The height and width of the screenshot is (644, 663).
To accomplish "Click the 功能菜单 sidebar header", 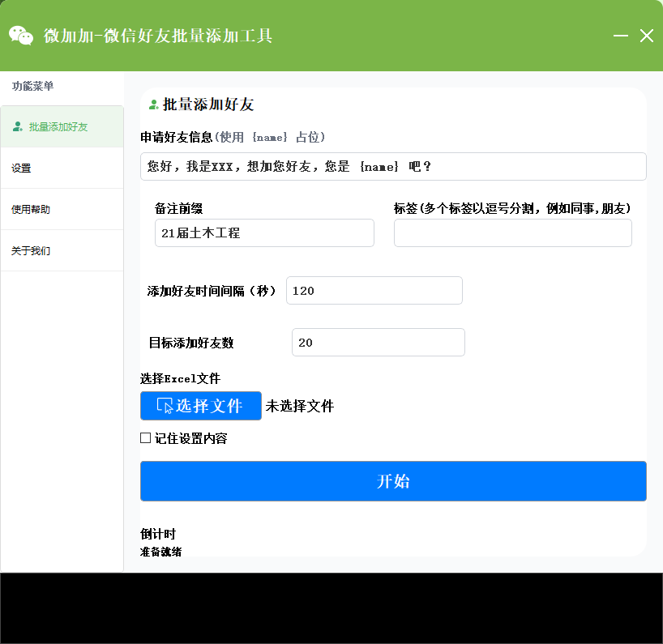I will tap(32, 86).
